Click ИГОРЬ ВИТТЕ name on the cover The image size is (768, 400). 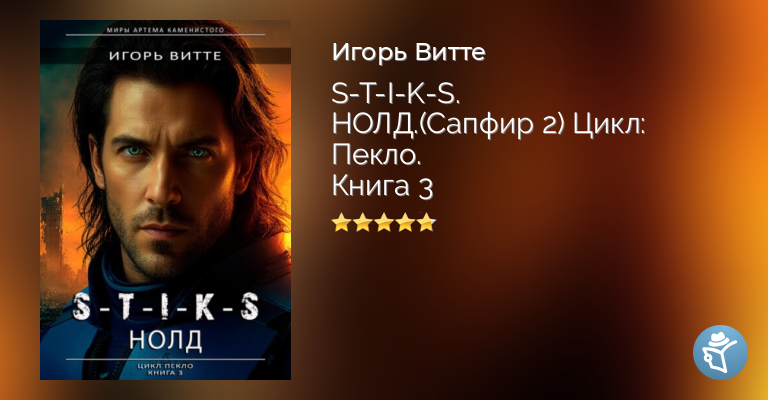pyautogui.click(x=166, y=56)
